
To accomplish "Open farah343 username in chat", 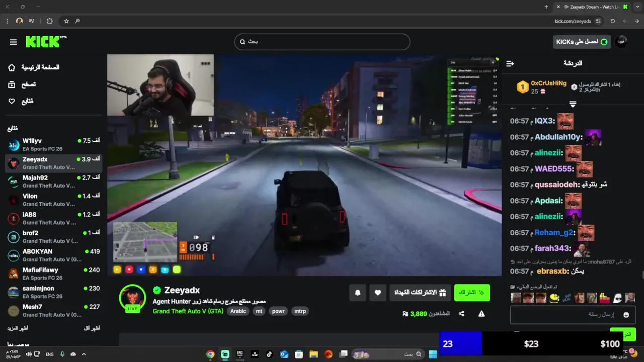I will 552,248.
